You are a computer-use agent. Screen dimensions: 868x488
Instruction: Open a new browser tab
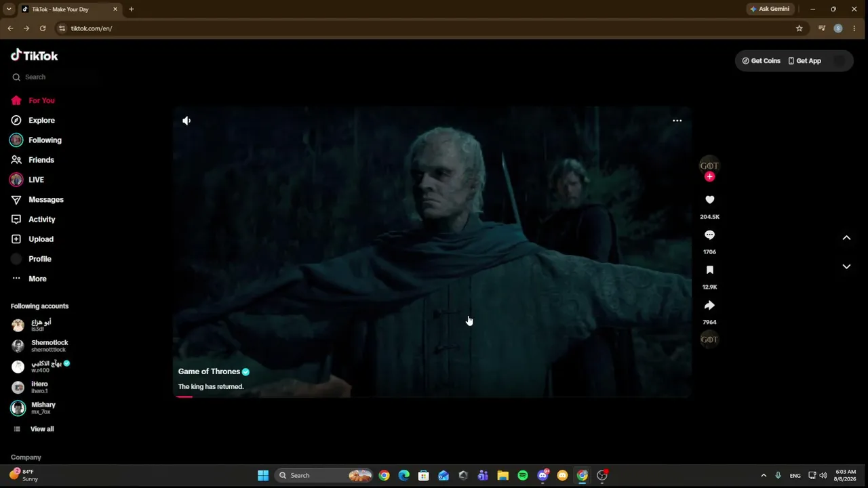pyautogui.click(x=132, y=9)
